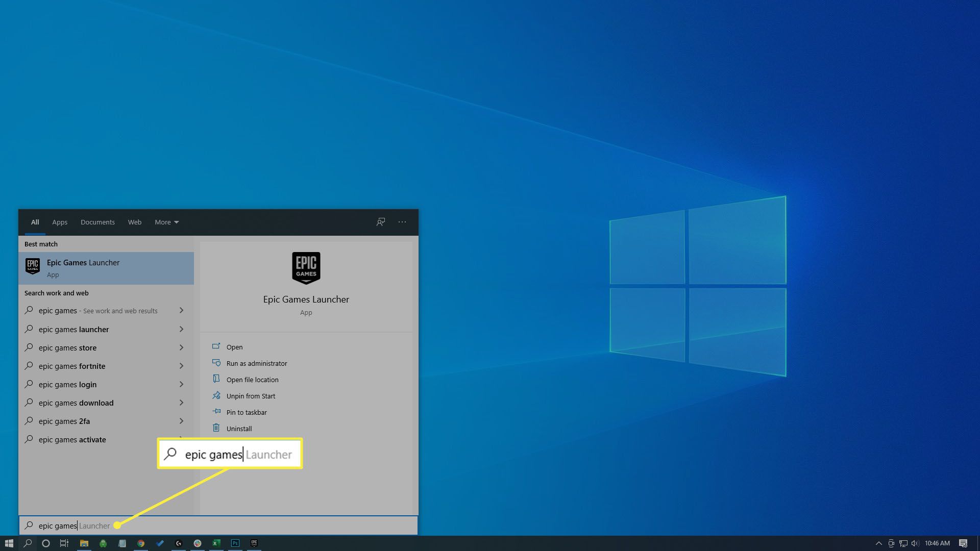
Task: Open the Notepad icon in the taskbar
Action: tap(122, 543)
